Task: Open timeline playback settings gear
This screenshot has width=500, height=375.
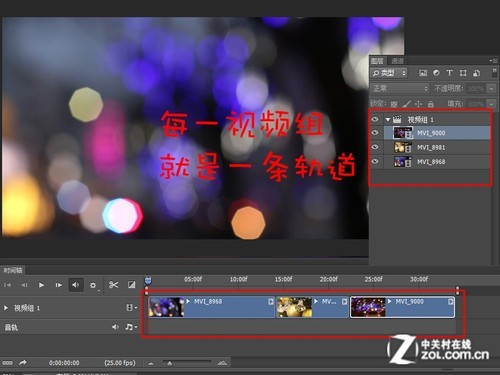Action: (93, 285)
